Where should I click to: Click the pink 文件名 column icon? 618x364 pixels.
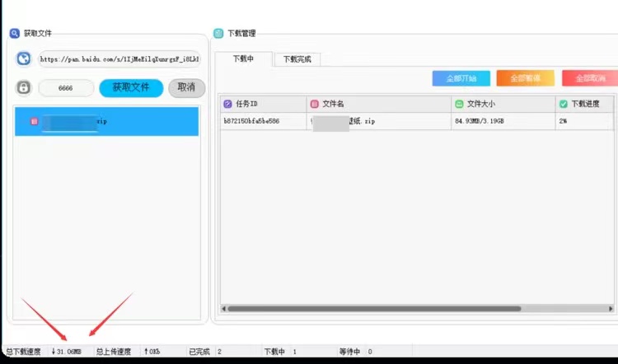(315, 104)
